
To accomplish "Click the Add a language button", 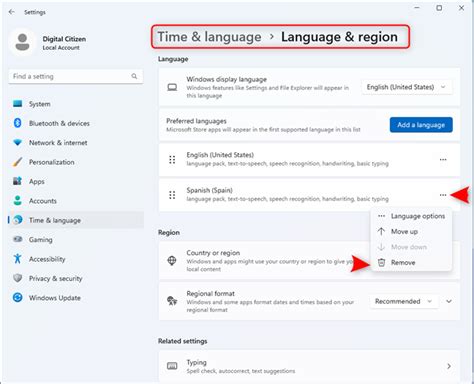I will [x=421, y=125].
